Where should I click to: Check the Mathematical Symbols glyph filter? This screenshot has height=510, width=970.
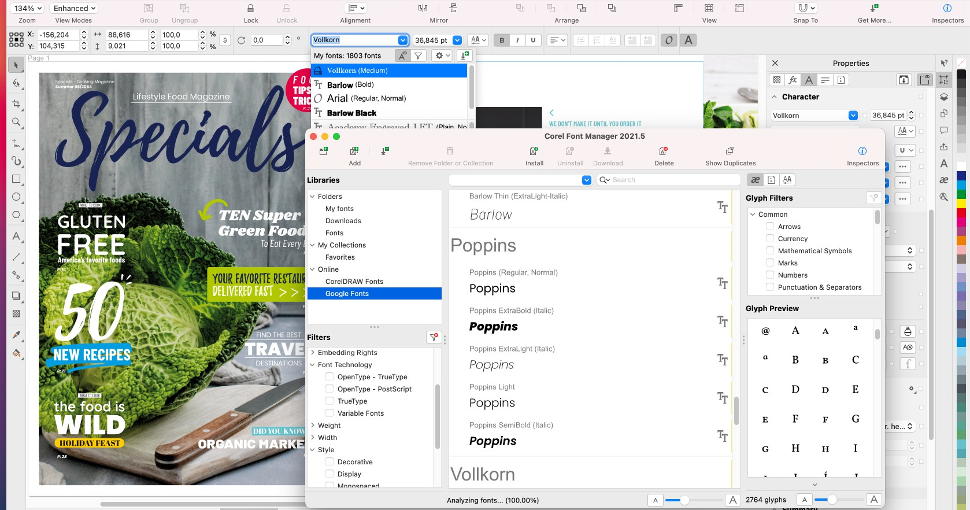coord(770,251)
